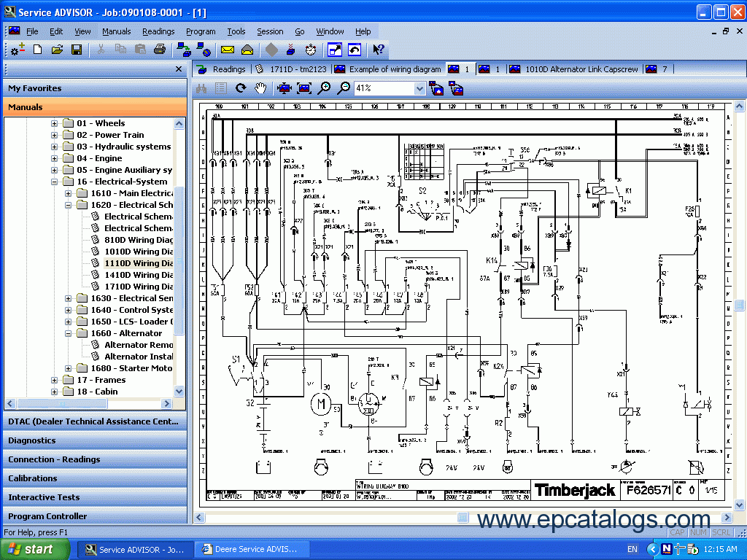Activate the What's This help pointer

tap(379, 49)
